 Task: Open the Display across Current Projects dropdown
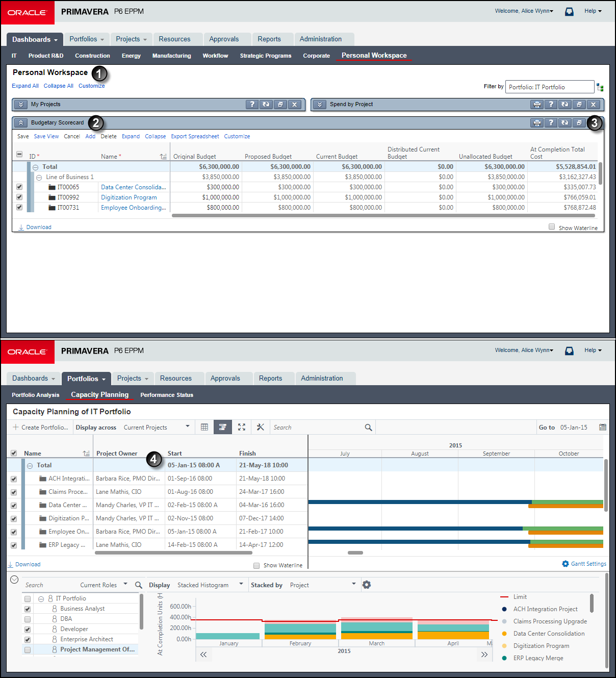[x=157, y=428]
